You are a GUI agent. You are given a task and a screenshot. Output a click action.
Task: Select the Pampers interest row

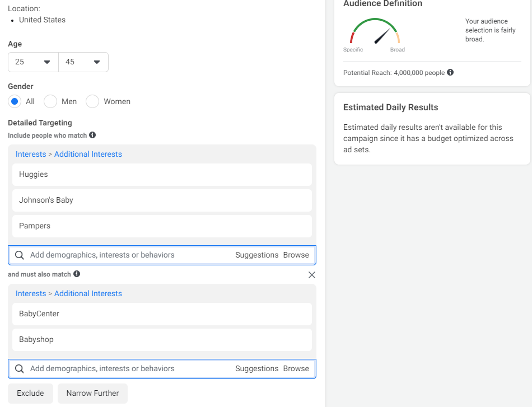(162, 226)
